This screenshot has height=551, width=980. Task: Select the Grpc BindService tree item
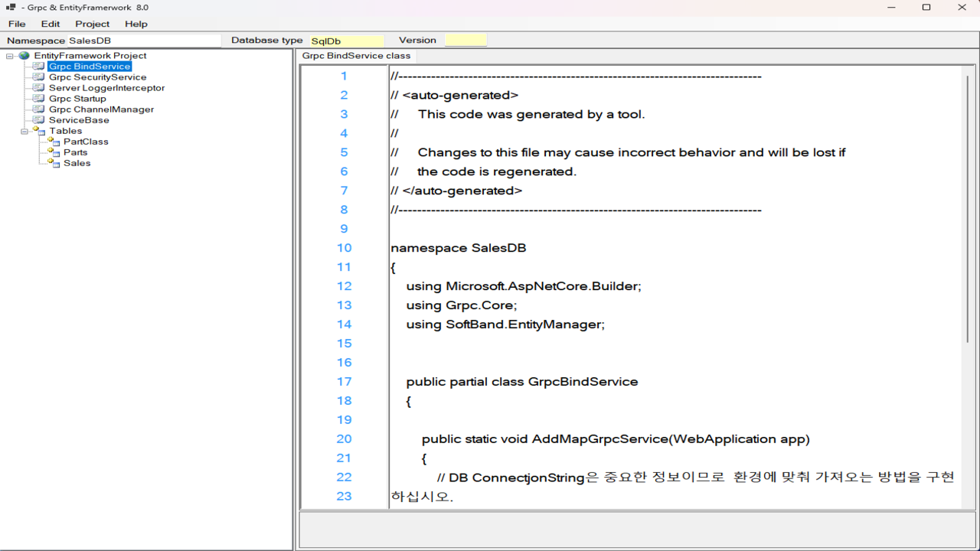pos(90,67)
